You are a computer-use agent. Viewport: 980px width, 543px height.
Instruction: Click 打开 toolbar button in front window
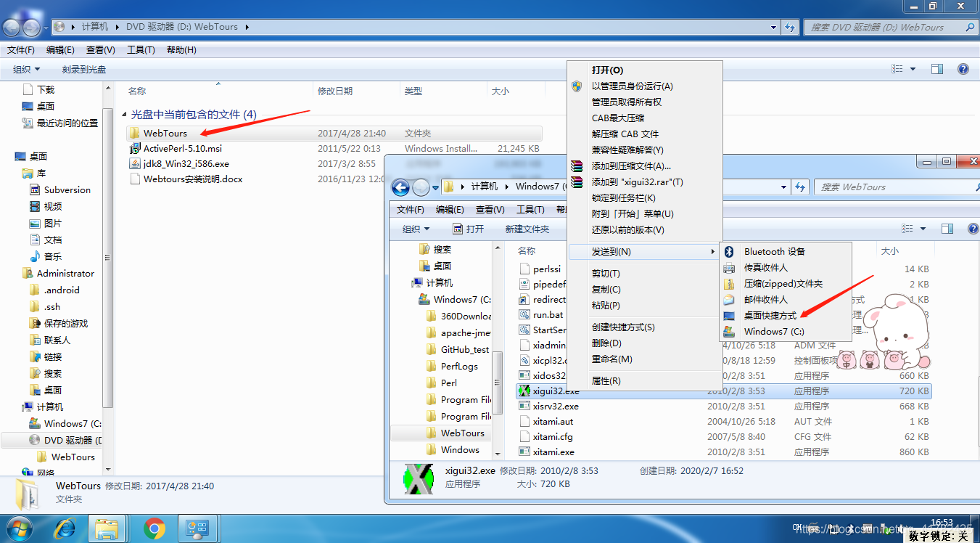(468, 229)
